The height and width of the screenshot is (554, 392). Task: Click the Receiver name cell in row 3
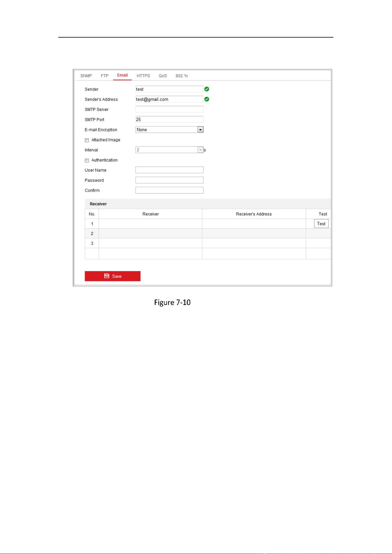150,243
